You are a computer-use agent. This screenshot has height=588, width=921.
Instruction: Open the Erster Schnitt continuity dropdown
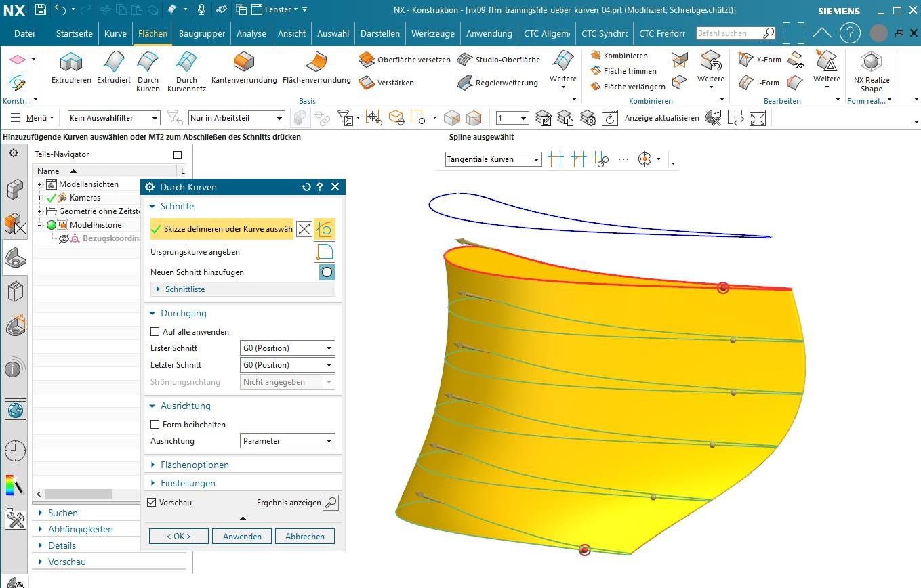(287, 348)
